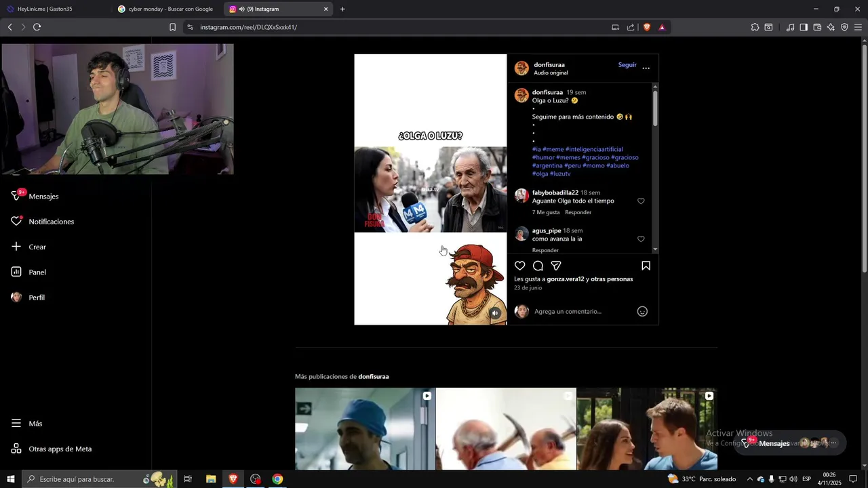Open the media control music note icon
The image size is (868, 488).
pyautogui.click(x=790, y=27)
